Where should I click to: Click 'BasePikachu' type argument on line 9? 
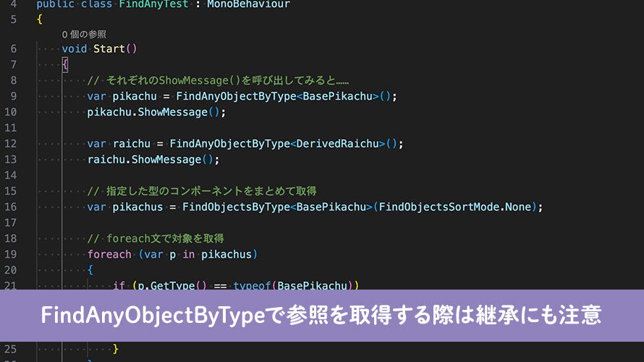pos(337,96)
